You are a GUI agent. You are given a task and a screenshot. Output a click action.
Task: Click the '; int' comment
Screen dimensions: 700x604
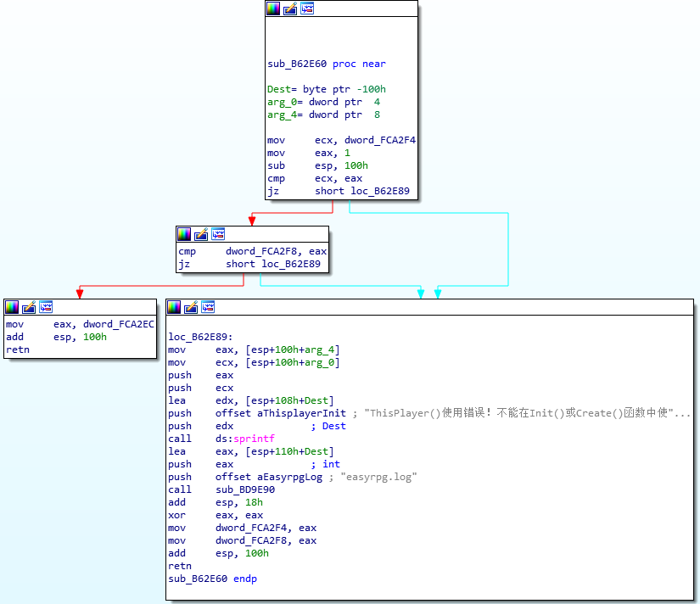[x=326, y=464]
